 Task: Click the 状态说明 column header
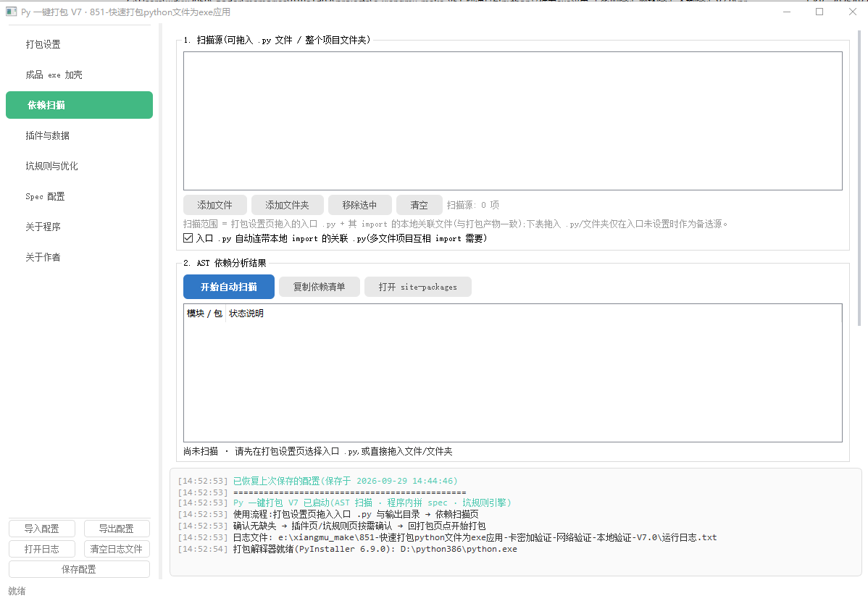click(x=246, y=314)
